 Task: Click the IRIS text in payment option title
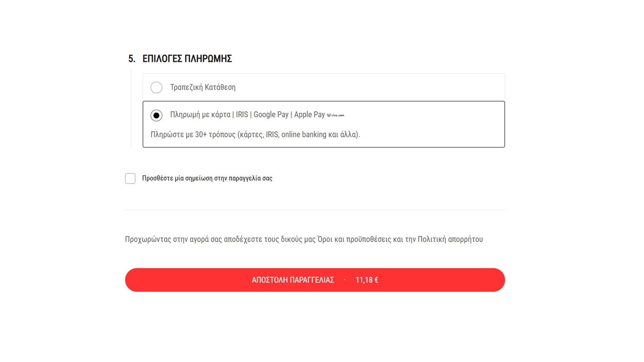[241, 115]
